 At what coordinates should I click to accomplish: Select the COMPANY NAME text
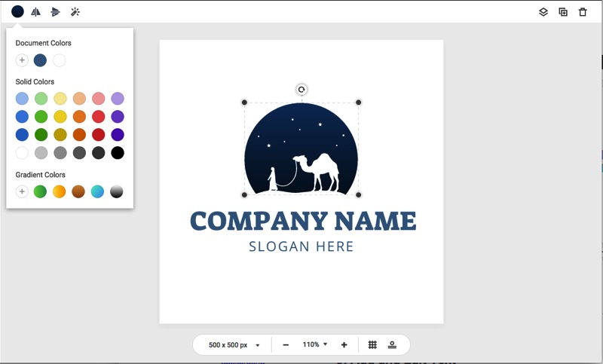(x=302, y=221)
